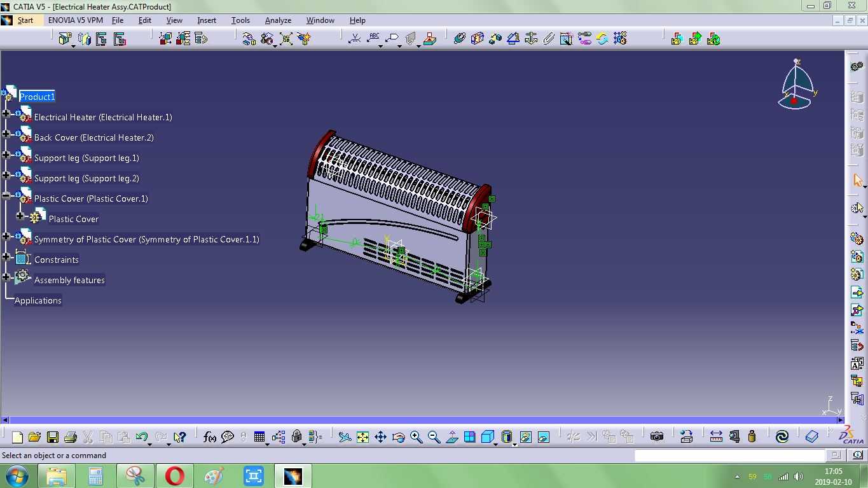
Task: Open the Insert menu
Action: 207,20
